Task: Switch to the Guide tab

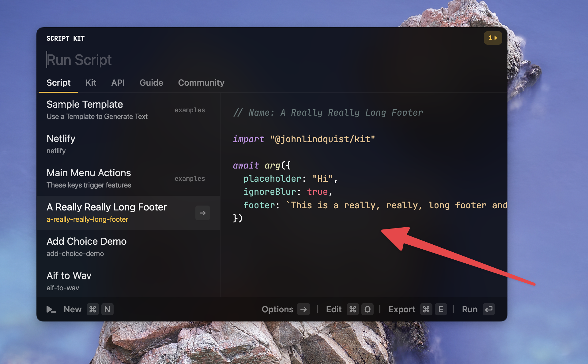Action: pyautogui.click(x=151, y=83)
